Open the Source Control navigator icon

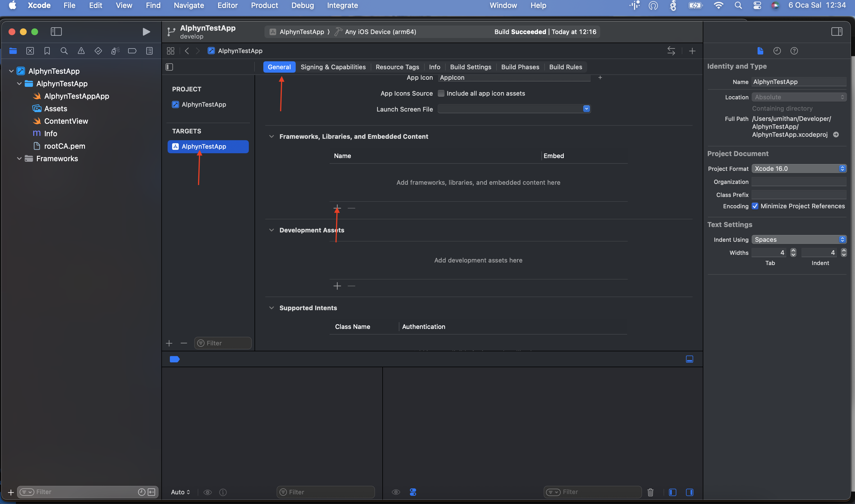coord(30,51)
